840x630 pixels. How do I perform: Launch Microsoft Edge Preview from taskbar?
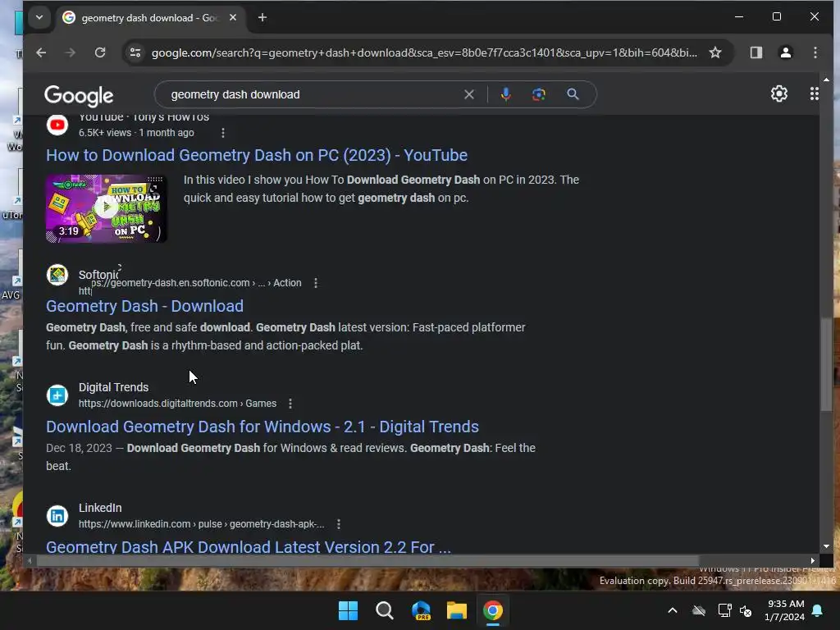421,610
